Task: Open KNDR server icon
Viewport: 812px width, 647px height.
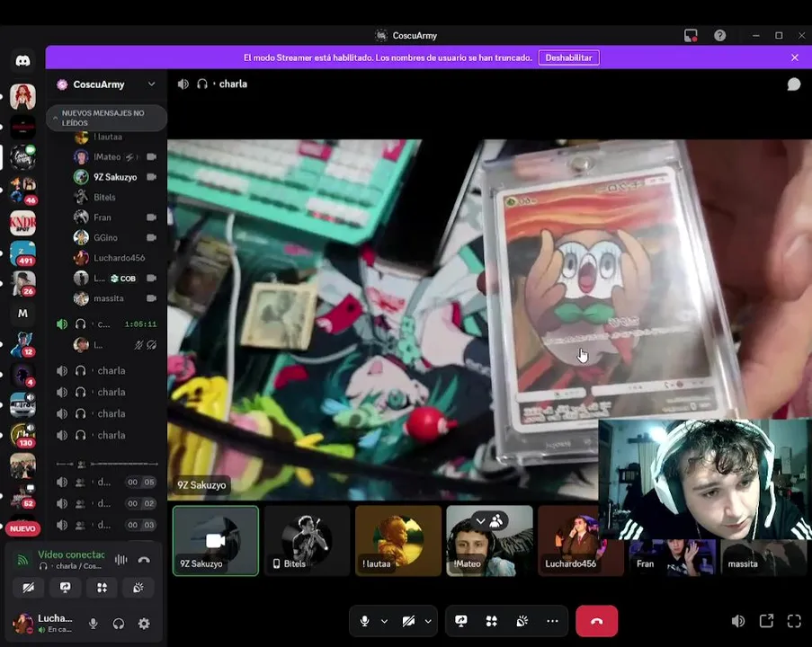Action: 22,223
